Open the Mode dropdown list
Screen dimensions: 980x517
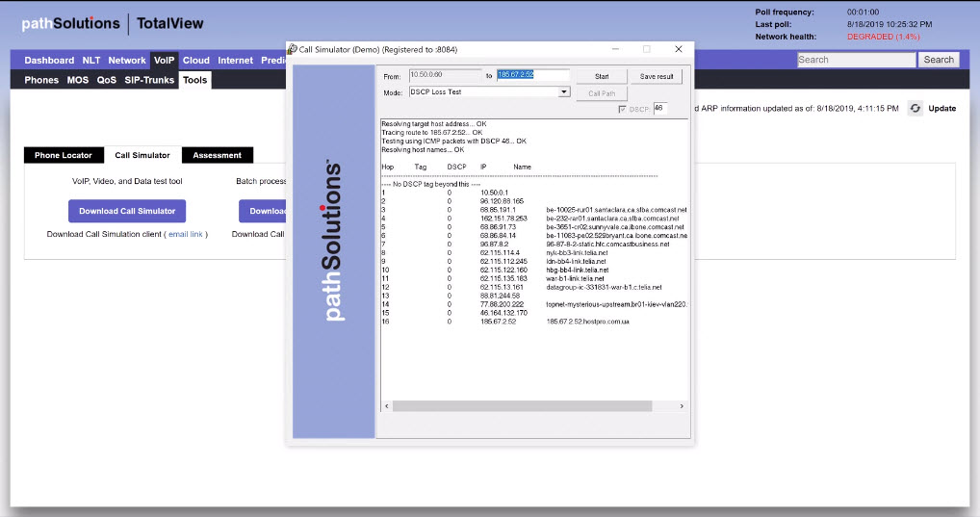[565, 92]
